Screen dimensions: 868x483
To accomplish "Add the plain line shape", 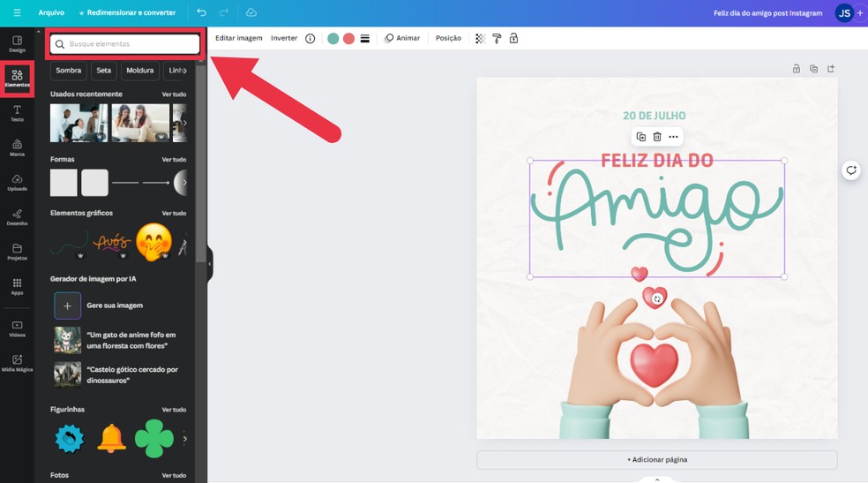I will point(125,183).
